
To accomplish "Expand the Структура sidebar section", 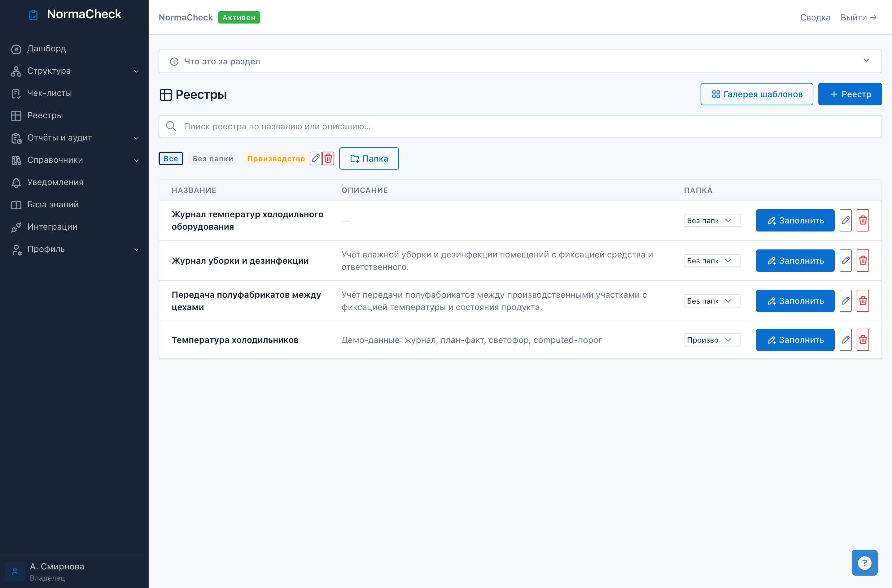I will tap(136, 71).
